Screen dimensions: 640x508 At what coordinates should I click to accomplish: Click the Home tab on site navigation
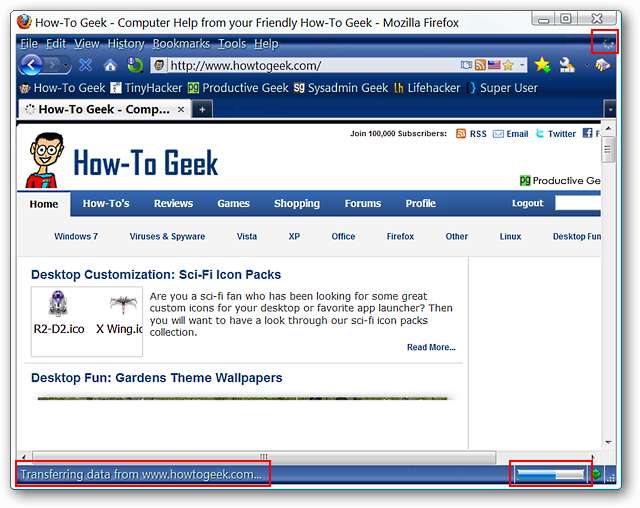(x=44, y=204)
